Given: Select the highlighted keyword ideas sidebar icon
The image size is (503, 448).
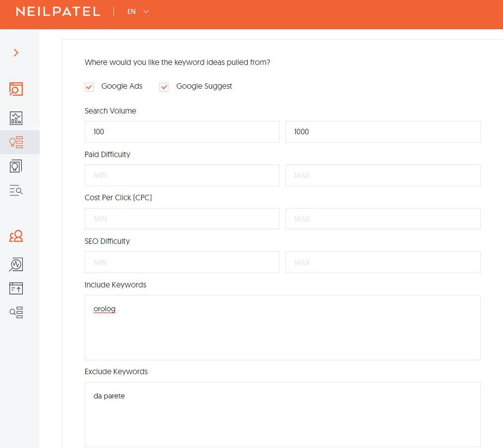Looking at the screenshot, I should (x=16, y=142).
